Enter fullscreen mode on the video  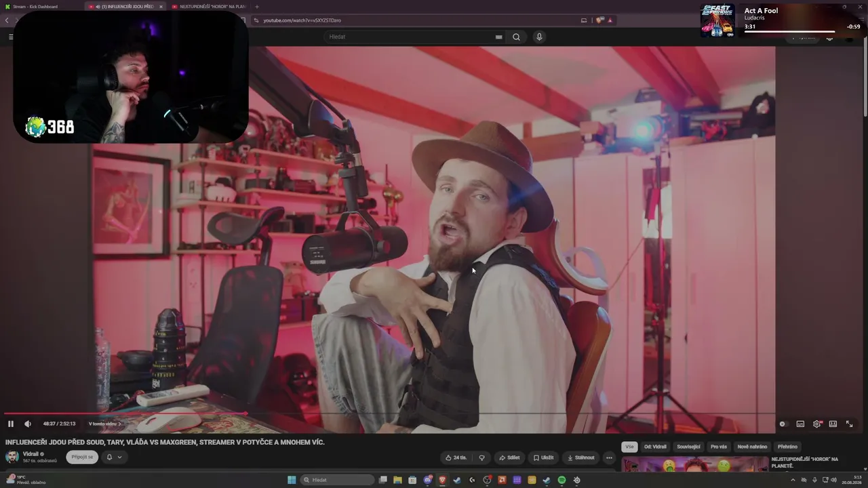pyautogui.click(x=849, y=424)
